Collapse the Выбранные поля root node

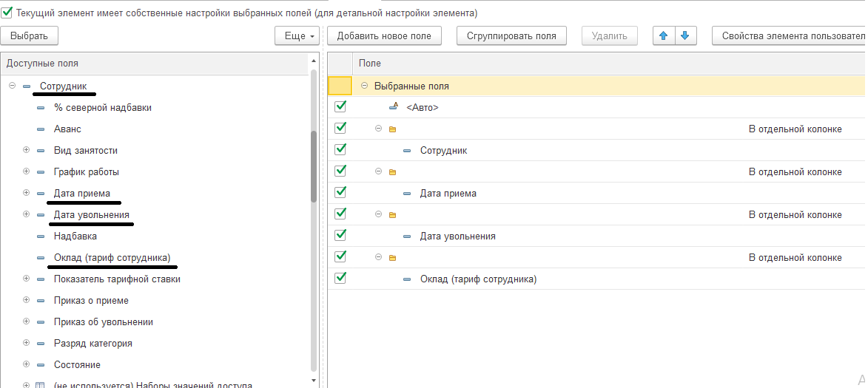(364, 86)
